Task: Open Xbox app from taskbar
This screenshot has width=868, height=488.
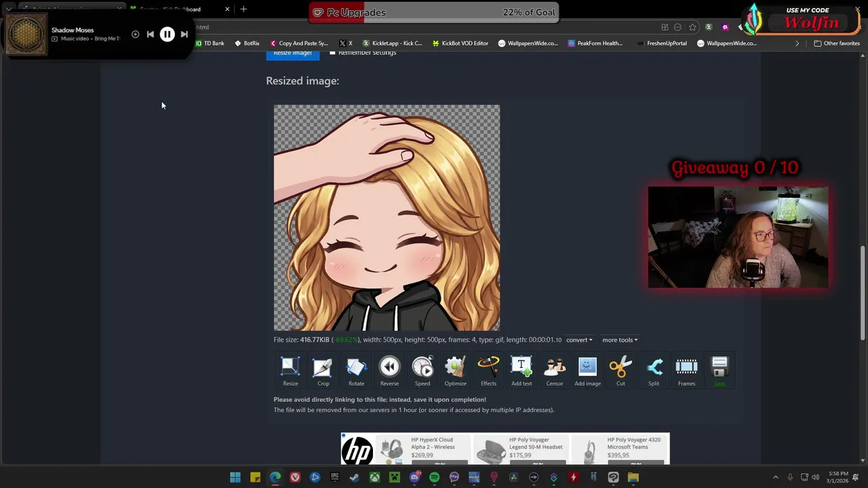Action: point(374,477)
